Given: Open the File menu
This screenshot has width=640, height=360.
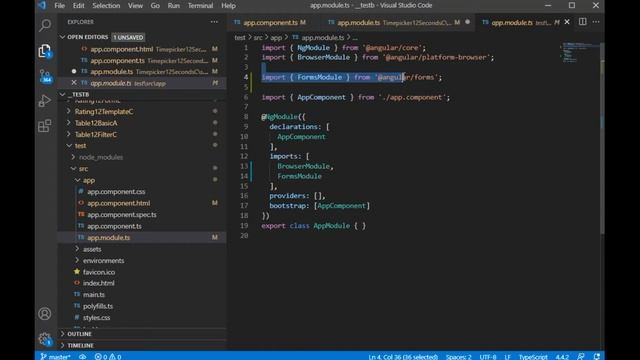Looking at the screenshot, I should click(x=60, y=6).
